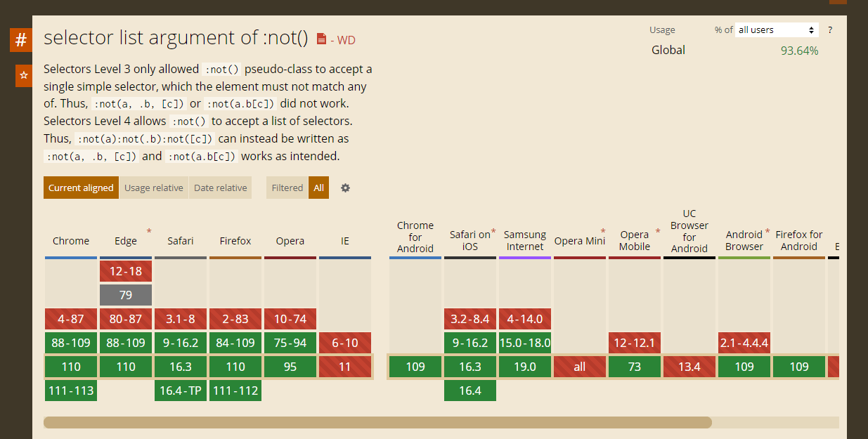The image size is (868, 439).
Task: Select Chrome 4-87 cell
Action: point(71,319)
